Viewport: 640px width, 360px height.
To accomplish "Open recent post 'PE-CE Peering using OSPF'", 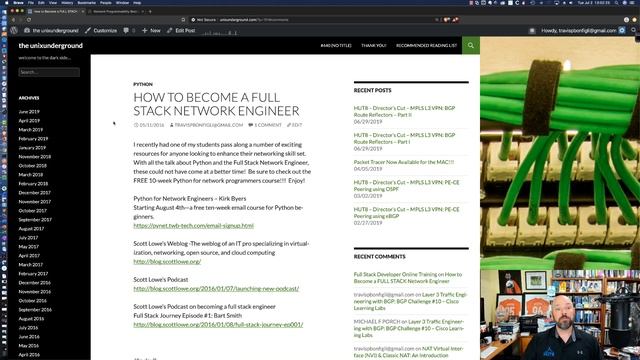I will [x=407, y=186].
